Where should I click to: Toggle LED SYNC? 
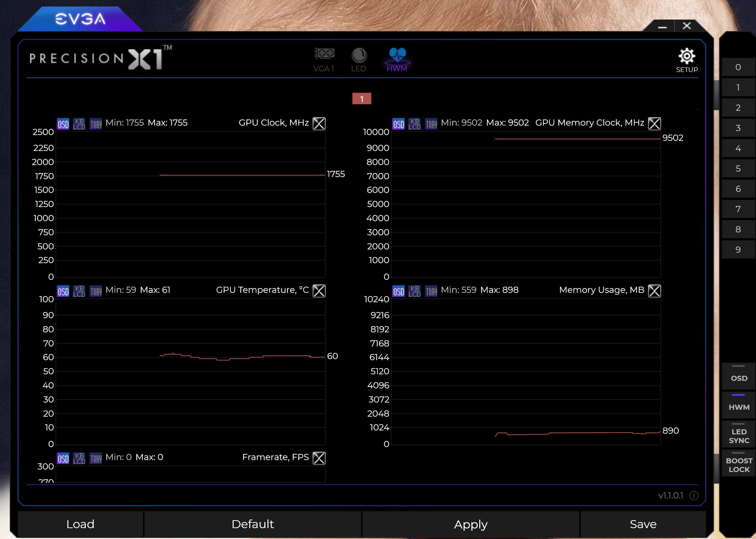click(739, 434)
